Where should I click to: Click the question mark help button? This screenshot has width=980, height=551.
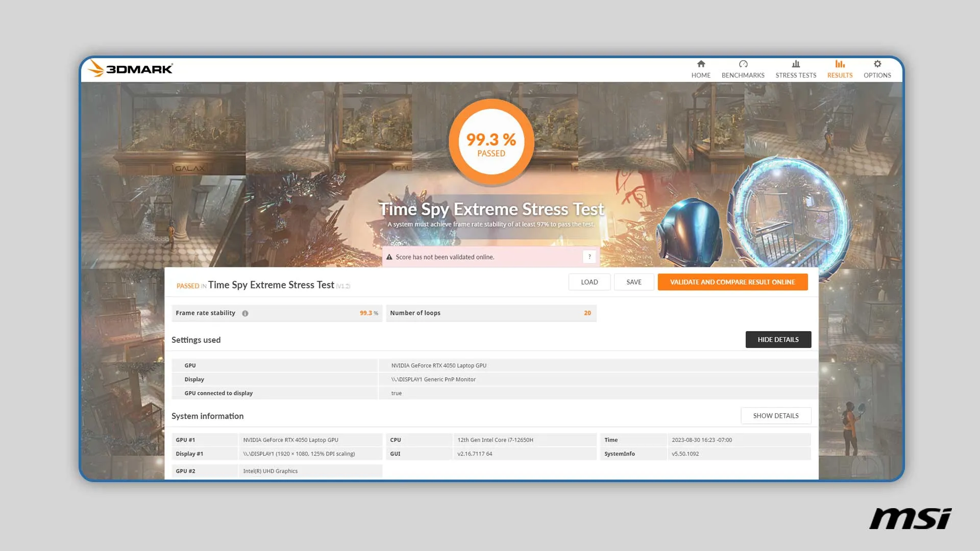click(589, 257)
